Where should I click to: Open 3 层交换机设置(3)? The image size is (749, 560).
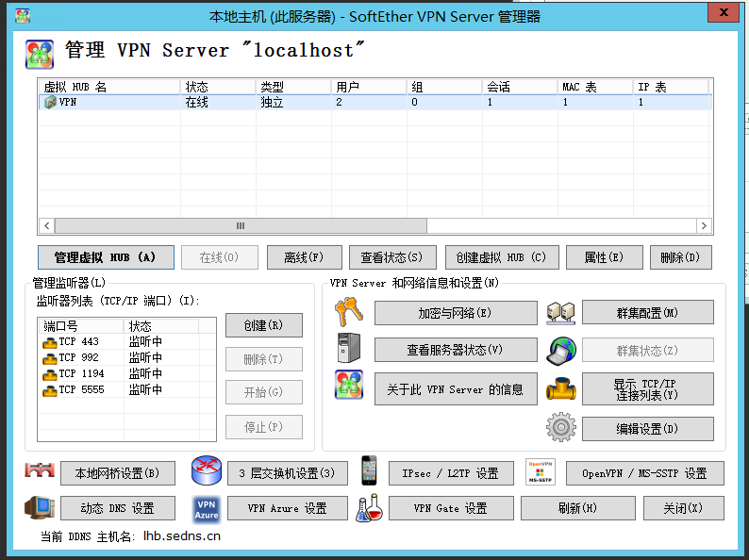(288, 473)
